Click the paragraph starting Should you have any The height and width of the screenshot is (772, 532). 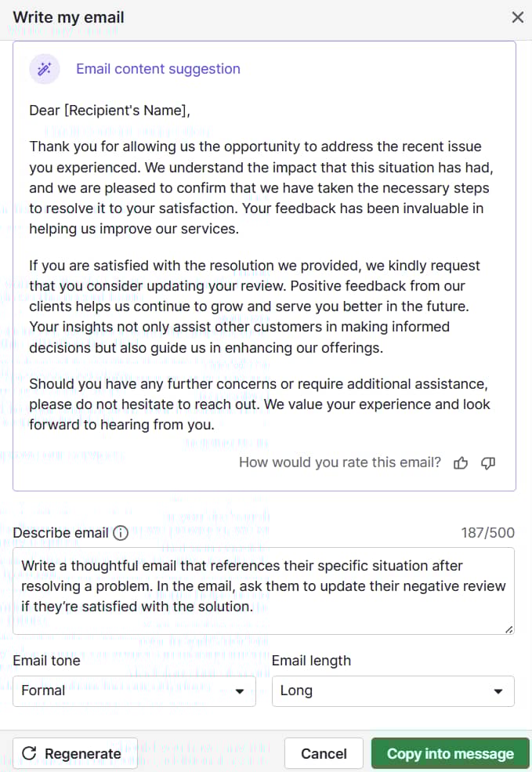(259, 404)
